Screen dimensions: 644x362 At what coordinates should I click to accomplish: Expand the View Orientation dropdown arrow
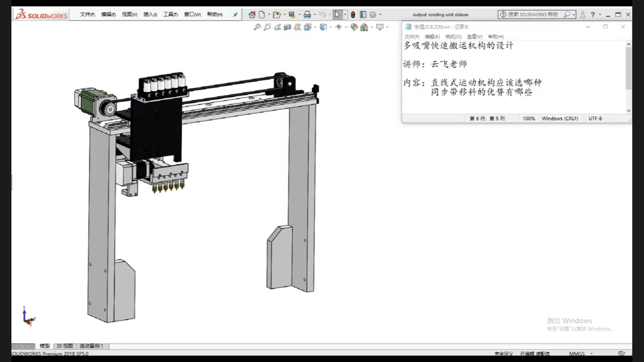(x=315, y=27)
